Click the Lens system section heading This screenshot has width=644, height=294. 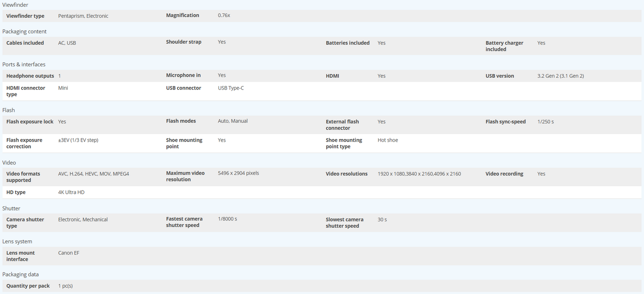click(17, 241)
